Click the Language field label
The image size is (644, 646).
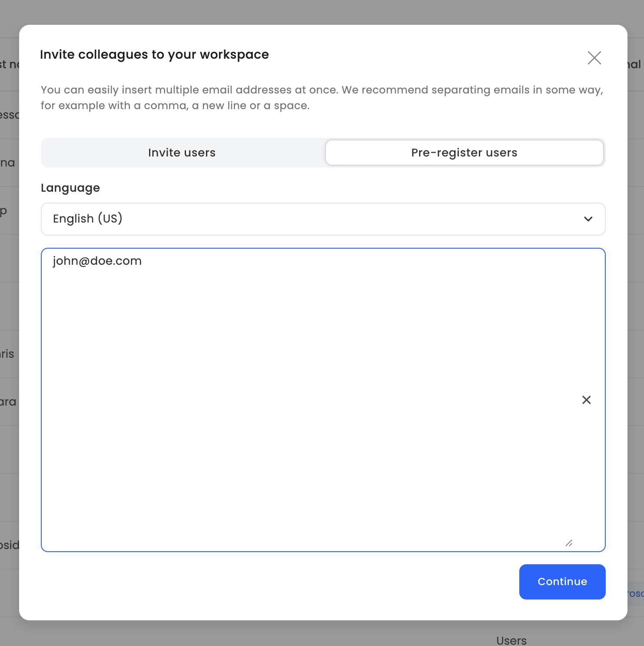[x=70, y=188]
